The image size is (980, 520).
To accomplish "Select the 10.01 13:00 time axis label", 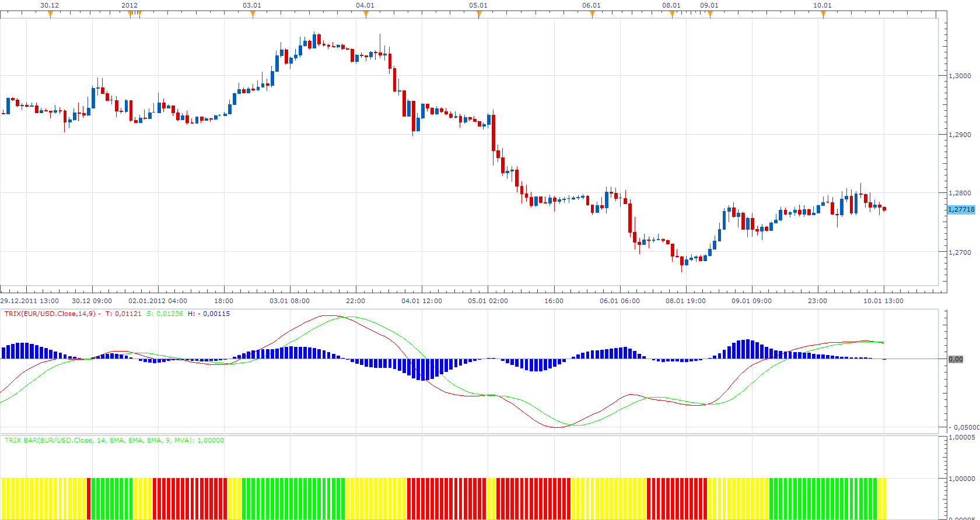I will pos(883,301).
